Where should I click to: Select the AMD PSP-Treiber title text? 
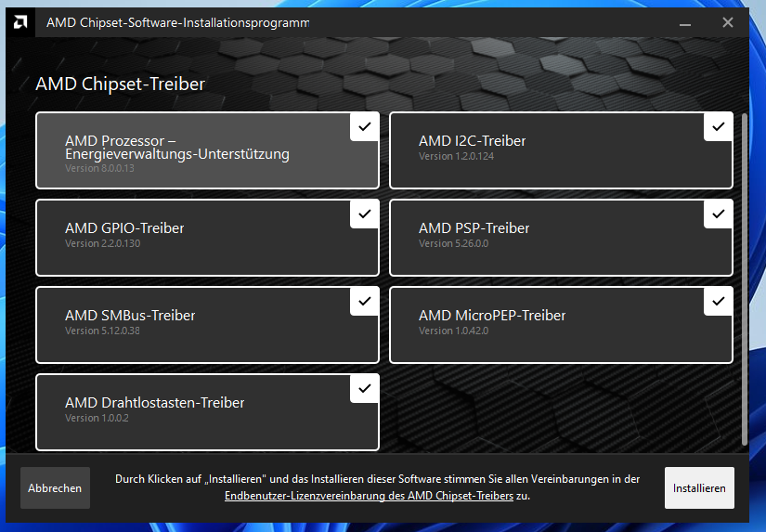[x=474, y=228]
